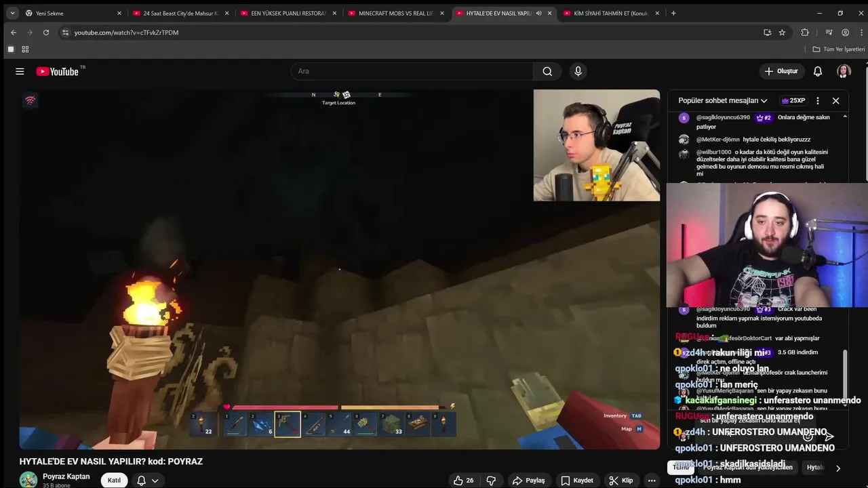The height and width of the screenshot is (488, 868).
Task: Create a clip with Klip button
Action: click(x=620, y=481)
